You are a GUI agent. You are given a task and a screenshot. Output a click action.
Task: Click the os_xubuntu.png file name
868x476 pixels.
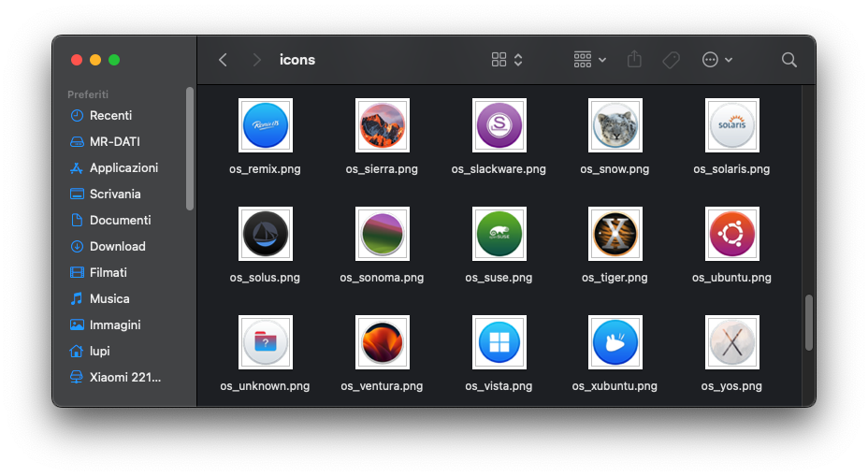pyautogui.click(x=615, y=386)
